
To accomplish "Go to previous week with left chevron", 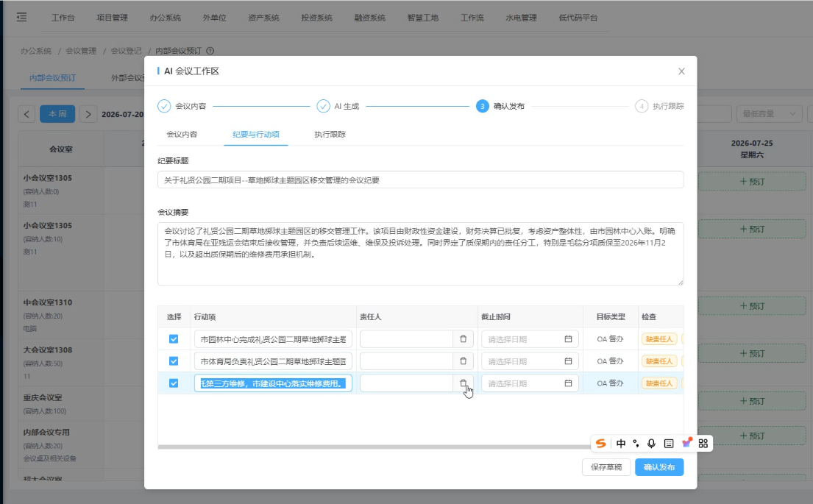I will click(26, 114).
